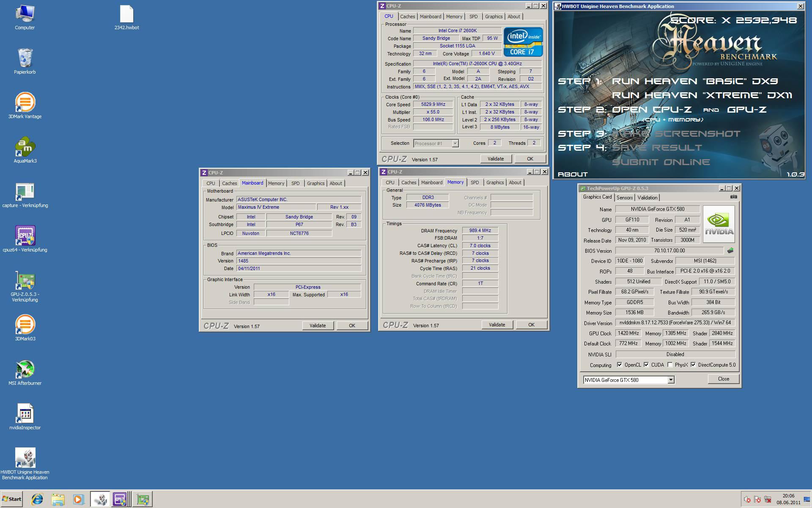This screenshot has width=812, height=508.
Task: Launch AquaMark3 desktop icon
Action: pos(25,150)
